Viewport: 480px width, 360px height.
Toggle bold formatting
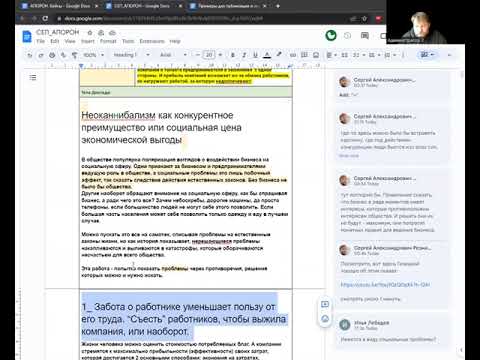pos(233,55)
